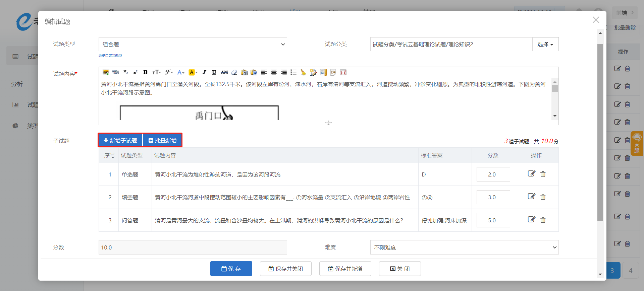Apply underline formatting in editor
Screen dimensions: 644x291
214,72
